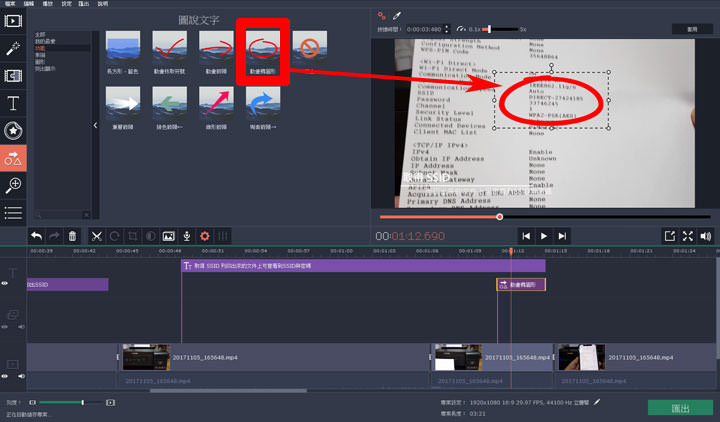
Task: Collapse the category list chevron
Action: pyautogui.click(x=96, y=125)
